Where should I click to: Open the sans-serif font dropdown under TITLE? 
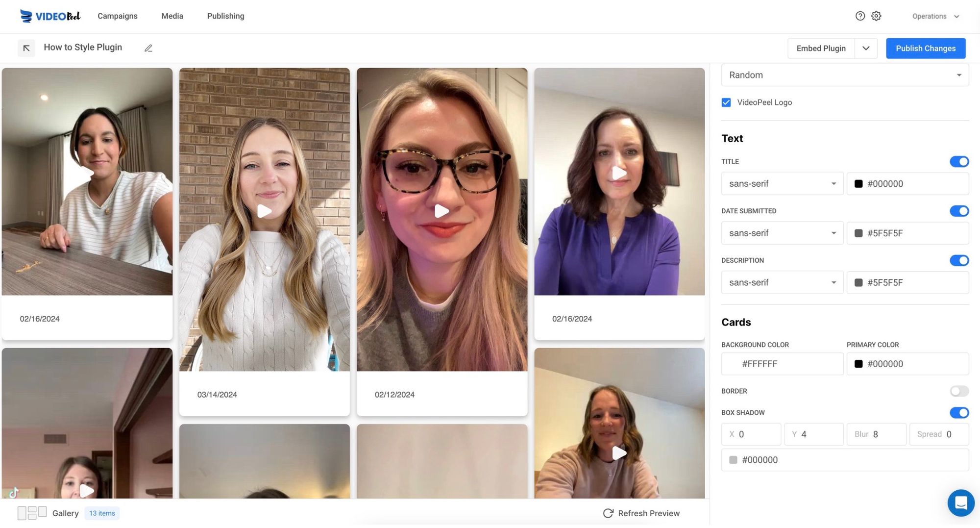(x=782, y=183)
